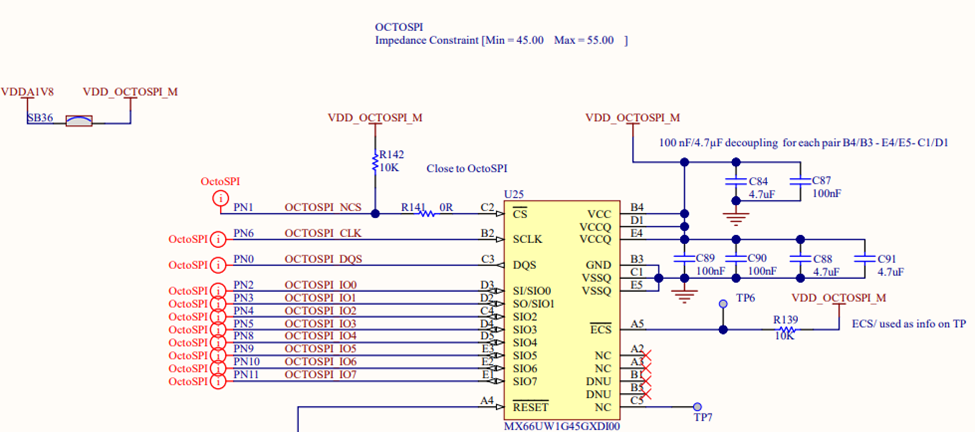The width and height of the screenshot is (975, 432).
Task: Select the R141 0R series resistor symbol
Action: click(x=427, y=214)
